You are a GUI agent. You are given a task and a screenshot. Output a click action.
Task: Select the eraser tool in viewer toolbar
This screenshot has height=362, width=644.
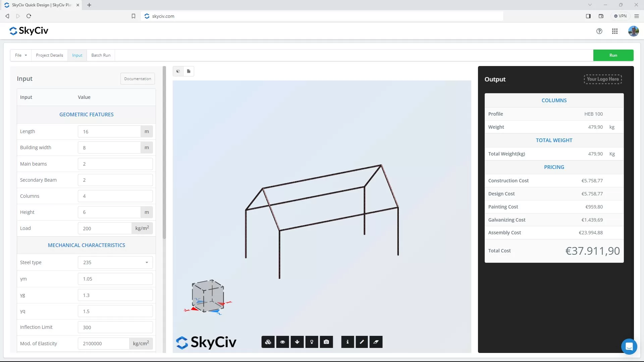point(376,342)
